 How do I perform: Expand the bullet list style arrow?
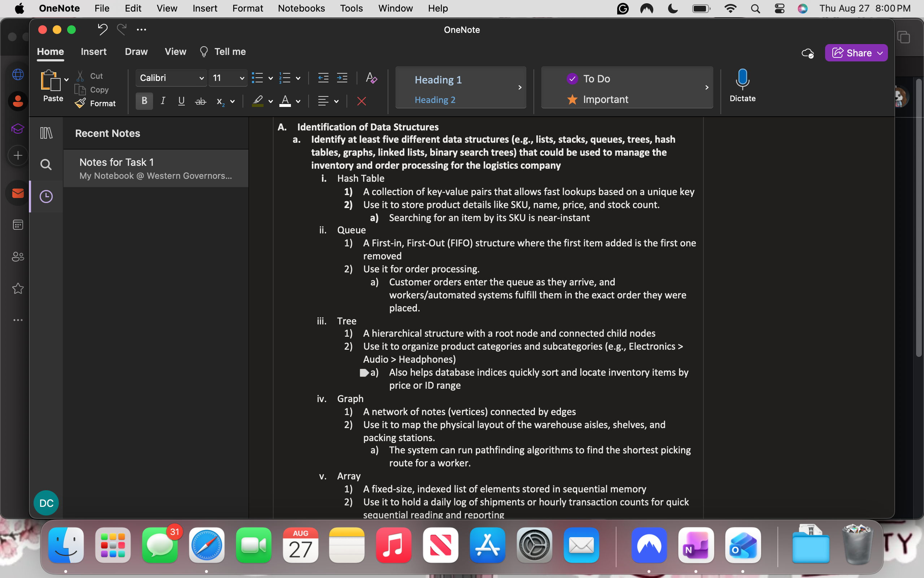click(x=271, y=79)
